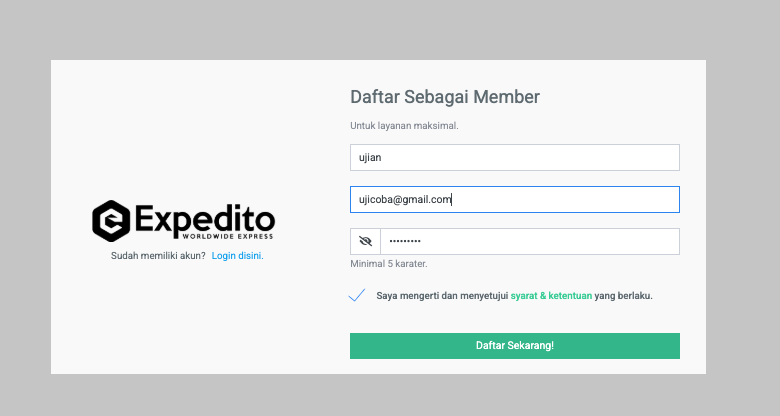Click the gray backdrop outside the registration card
780x416 pixels.
(740, 200)
